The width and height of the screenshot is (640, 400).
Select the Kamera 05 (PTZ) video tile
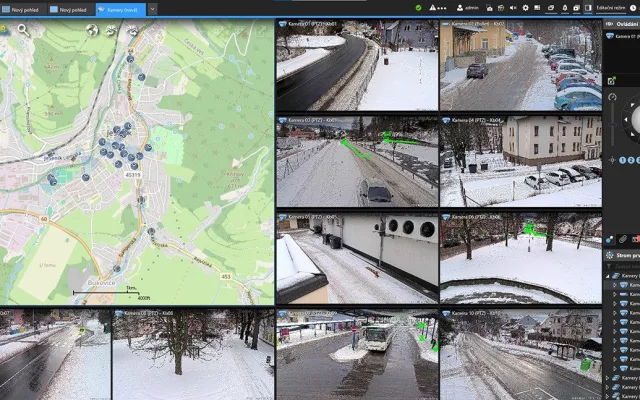(357, 258)
